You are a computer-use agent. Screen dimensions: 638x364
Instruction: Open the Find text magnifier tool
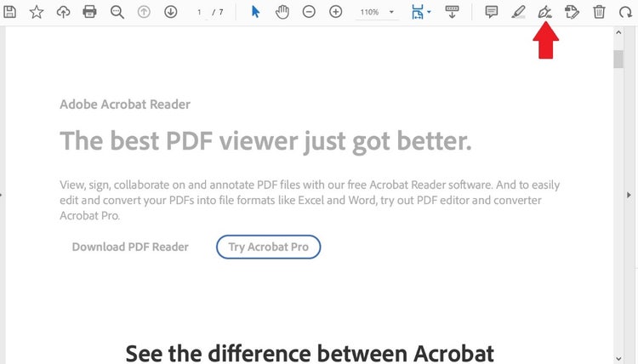117,12
